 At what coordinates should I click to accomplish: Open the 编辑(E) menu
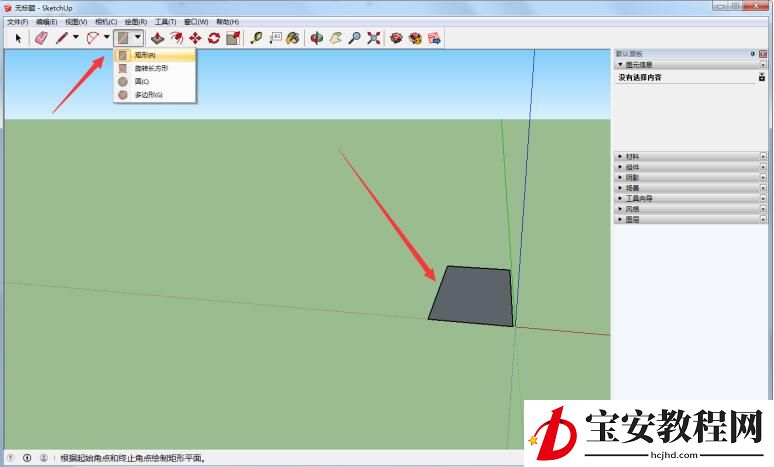coord(46,22)
